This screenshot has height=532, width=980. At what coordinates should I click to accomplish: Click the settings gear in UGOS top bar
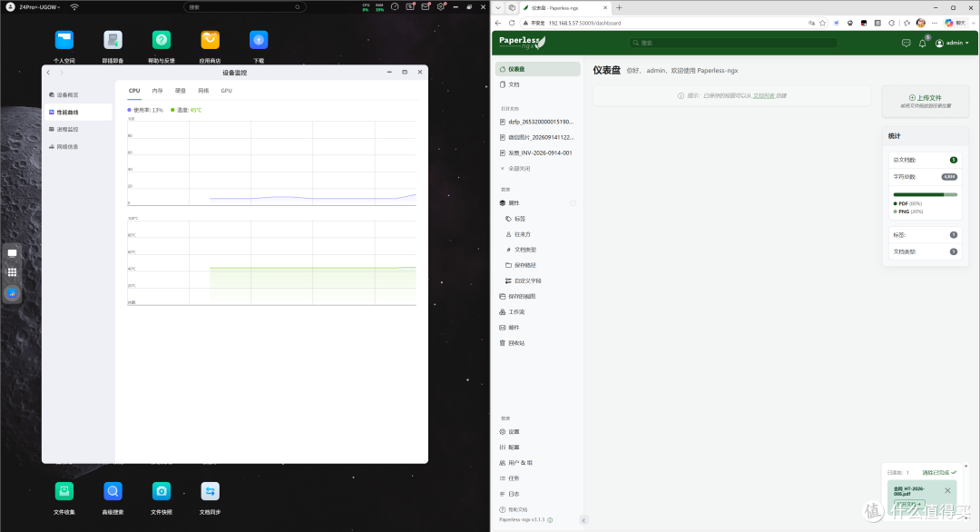[441, 7]
